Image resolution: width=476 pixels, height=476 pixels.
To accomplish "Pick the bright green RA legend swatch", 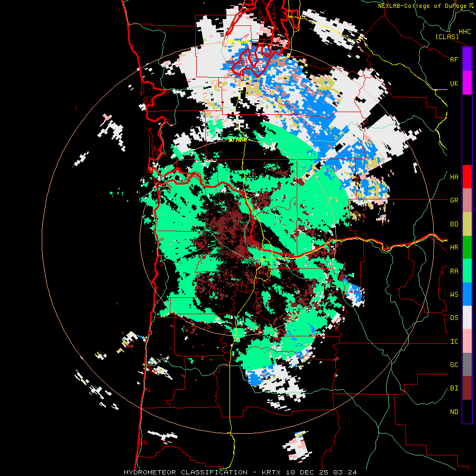I will [x=467, y=271].
